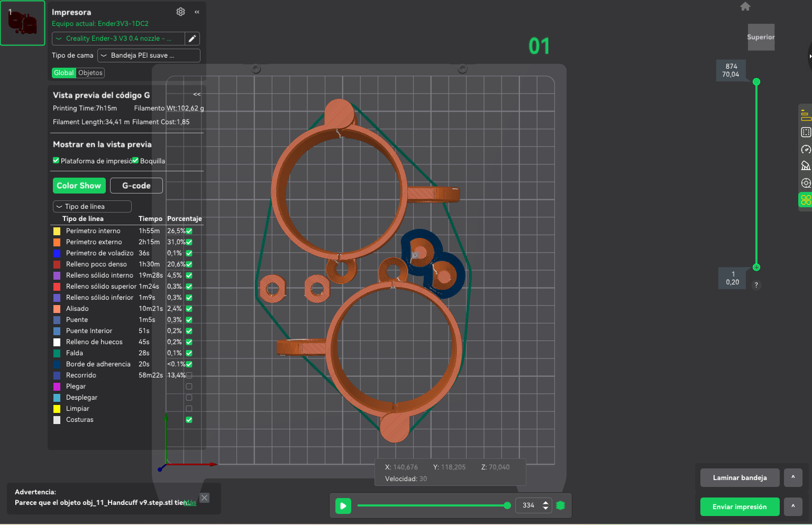This screenshot has height=525, width=812.
Task: Open printer settings gear icon
Action: tap(180, 12)
